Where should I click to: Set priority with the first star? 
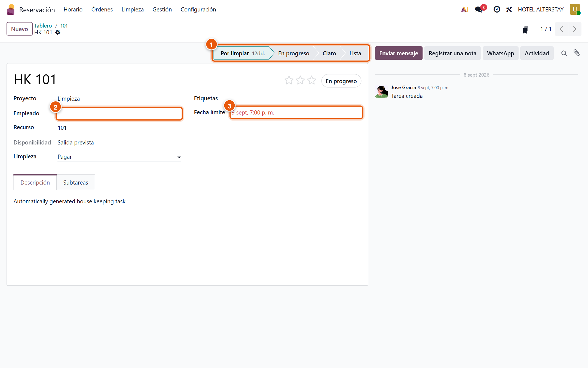click(x=289, y=80)
